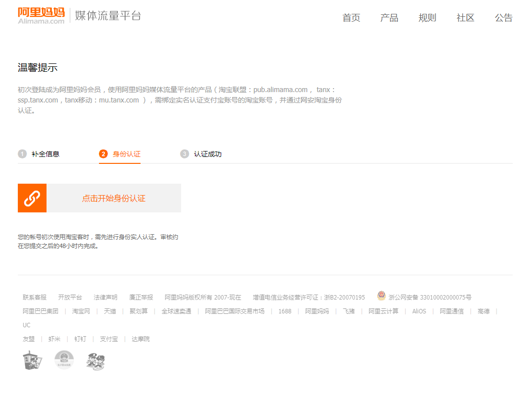Visit 天猫 footer link
Image resolution: width=532 pixels, height=403 pixels.
(x=110, y=311)
